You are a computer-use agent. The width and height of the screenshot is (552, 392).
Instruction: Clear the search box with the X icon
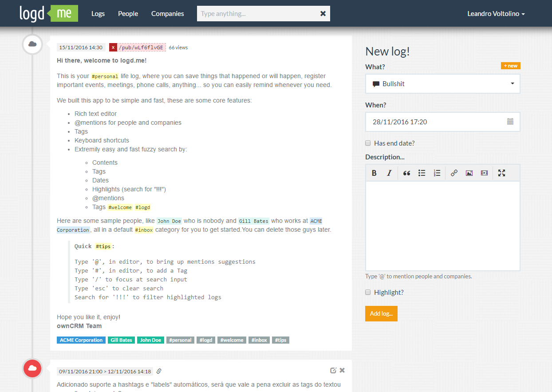(323, 14)
